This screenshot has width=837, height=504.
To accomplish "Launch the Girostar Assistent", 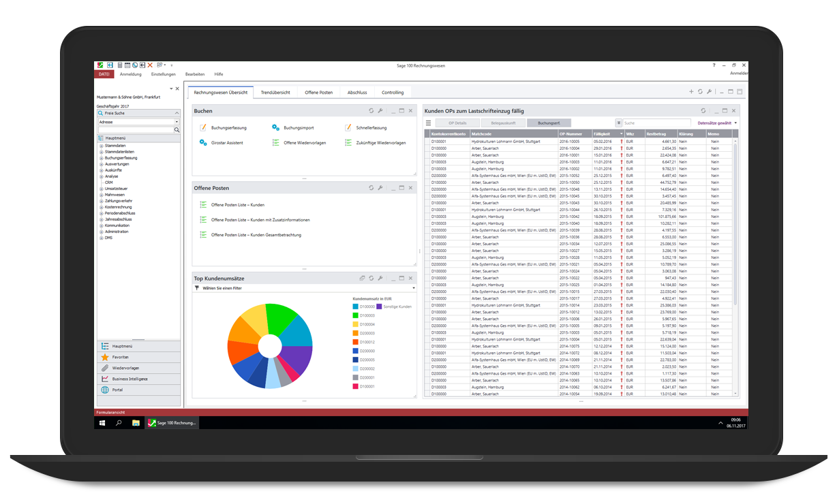I will click(x=226, y=143).
